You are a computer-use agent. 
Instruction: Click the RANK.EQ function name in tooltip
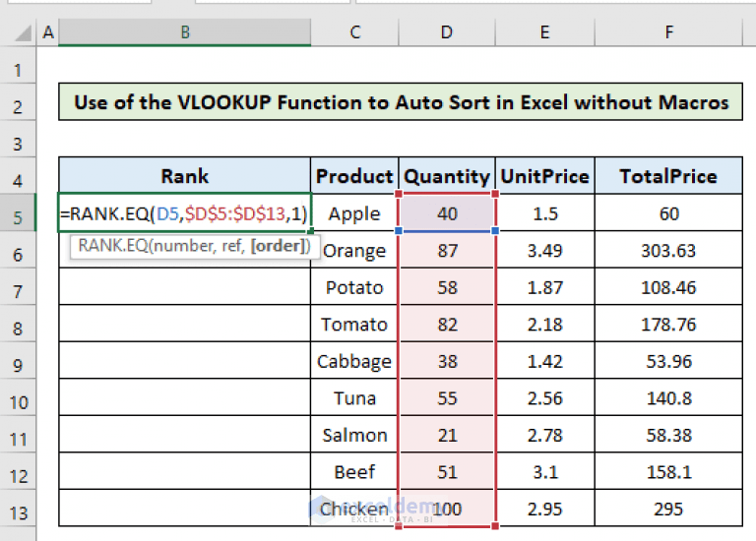[x=113, y=246]
